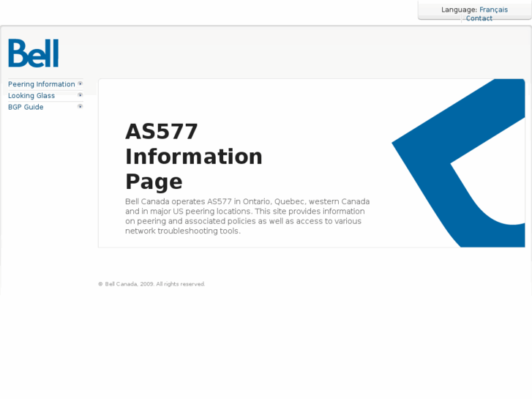Open the Looking Glass menu
532x399 pixels.
pyautogui.click(x=31, y=96)
